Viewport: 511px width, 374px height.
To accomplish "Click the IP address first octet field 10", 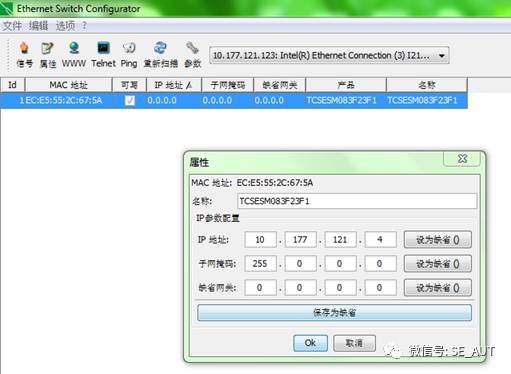I will (260, 240).
